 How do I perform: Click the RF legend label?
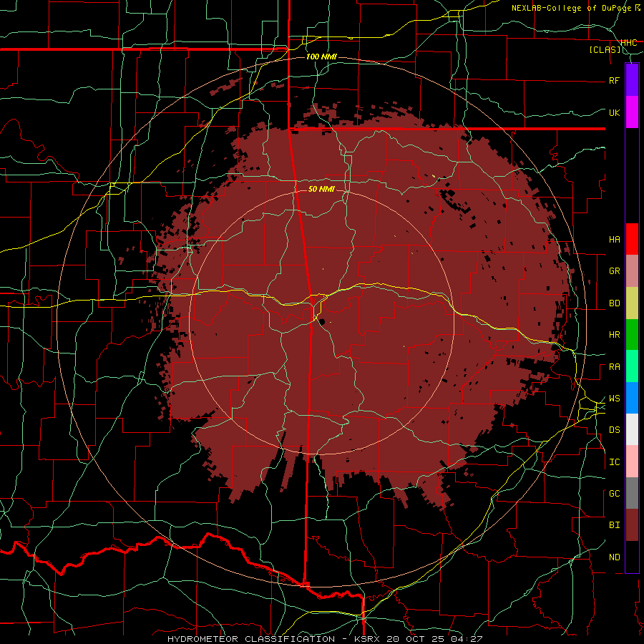(x=614, y=80)
